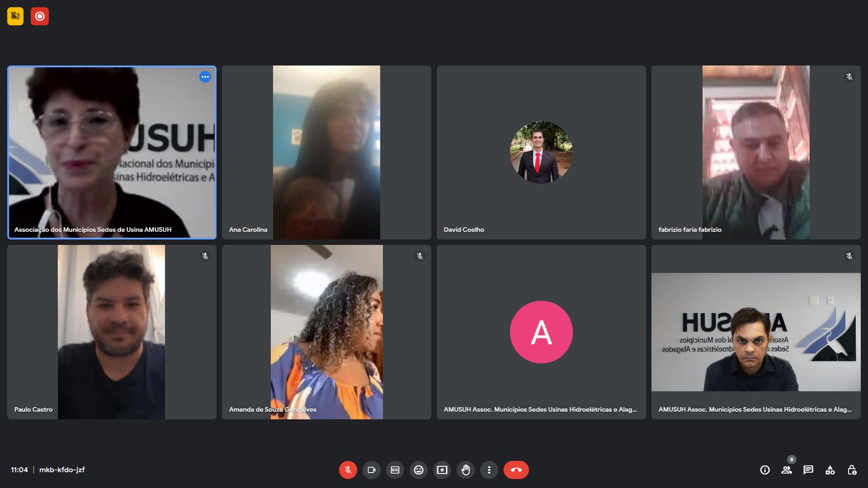The image size is (868, 488).
Task: Select Paulo Castro's video feed
Action: [111, 332]
